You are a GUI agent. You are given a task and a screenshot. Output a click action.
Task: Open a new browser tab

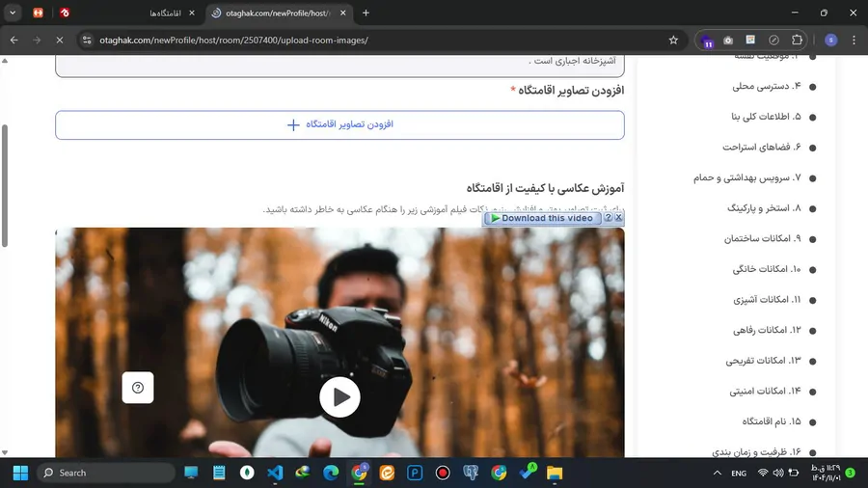[366, 13]
